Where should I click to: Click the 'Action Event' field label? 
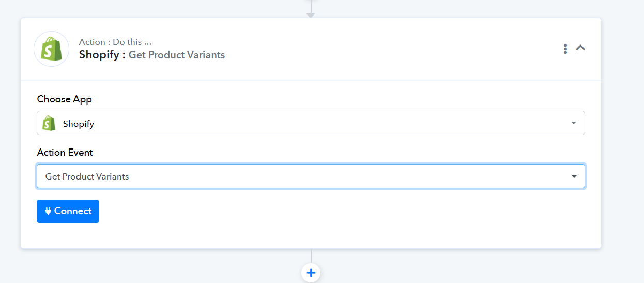pyautogui.click(x=65, y=152)
